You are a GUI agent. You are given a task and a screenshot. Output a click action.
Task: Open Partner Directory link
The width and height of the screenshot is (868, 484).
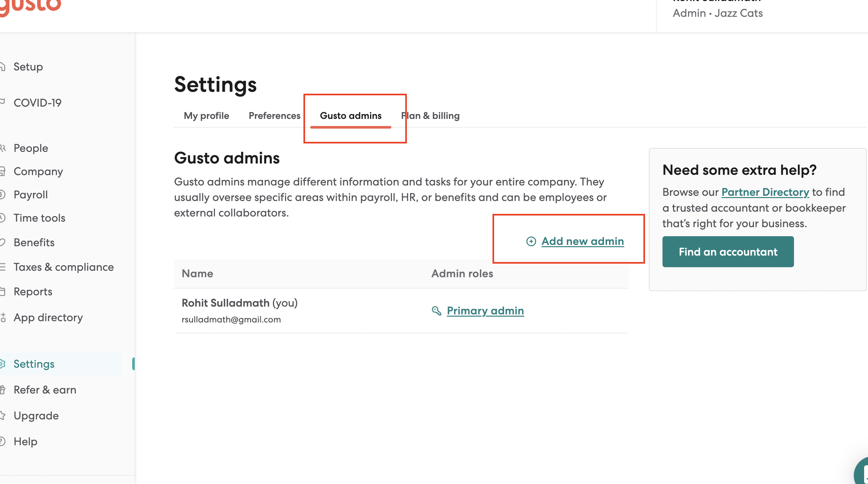pos(766,192)
